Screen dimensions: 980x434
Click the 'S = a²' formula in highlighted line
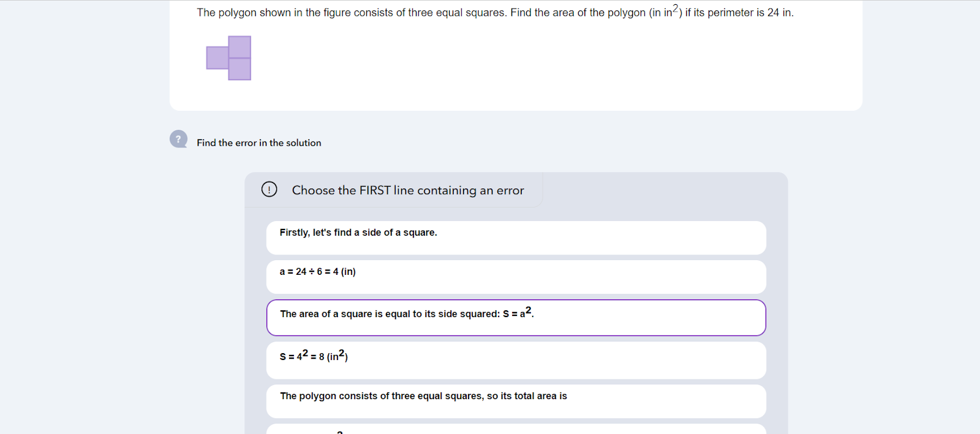[x=518, y=312]
